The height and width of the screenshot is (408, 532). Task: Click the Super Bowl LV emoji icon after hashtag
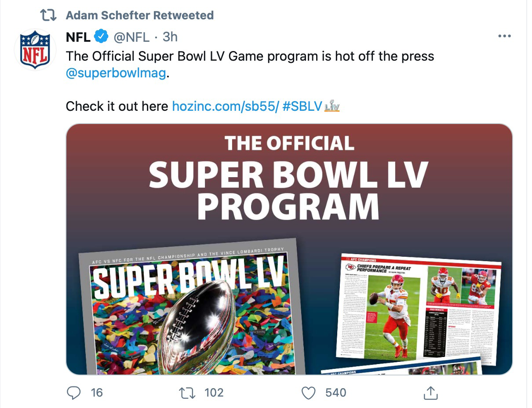[332, 107]
